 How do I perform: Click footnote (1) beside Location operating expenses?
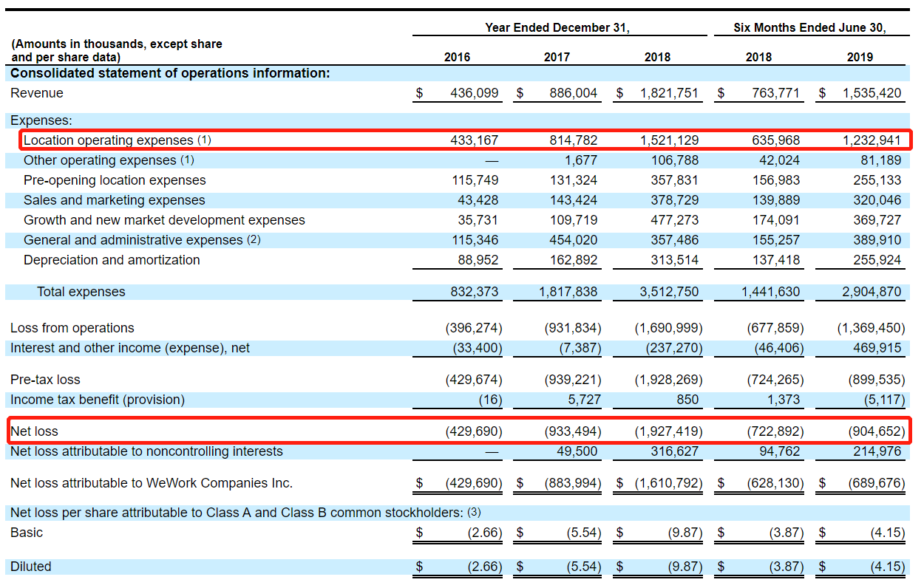click(x=203, y=140)
